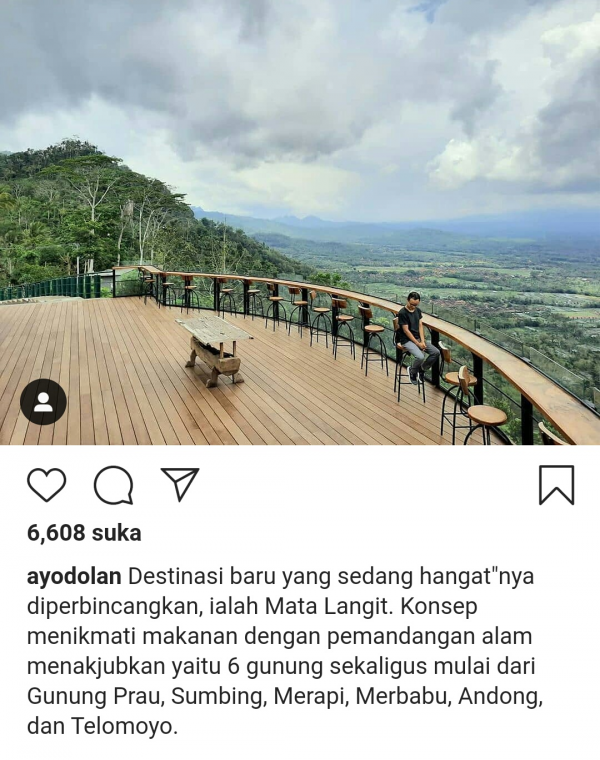Open comments via the speech bubble icon
Viewport: 600px width, 760px height.
click(x=113, y=485)
